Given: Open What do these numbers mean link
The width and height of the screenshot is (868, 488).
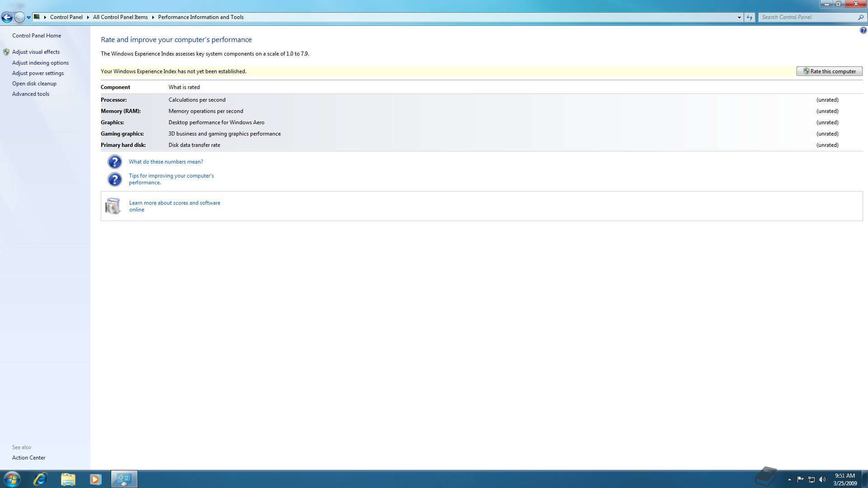Looking at the screenshot, I should click(x=166, y=162).
